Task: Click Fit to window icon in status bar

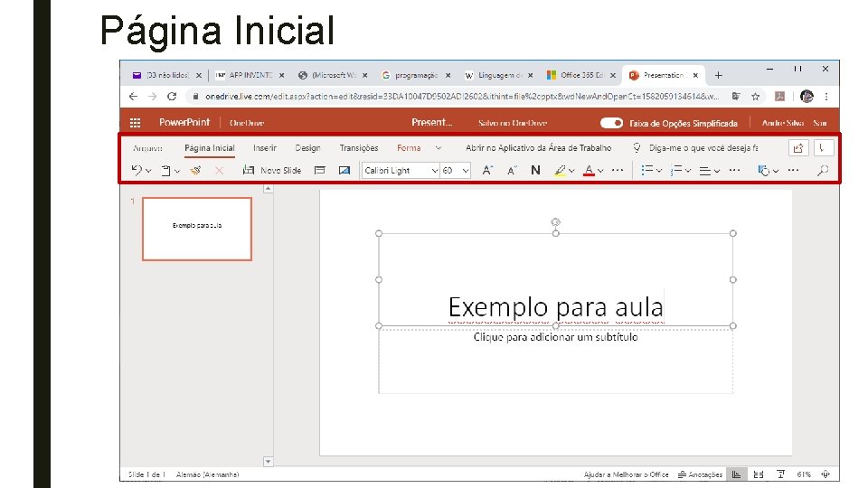Action: [826, 474]
